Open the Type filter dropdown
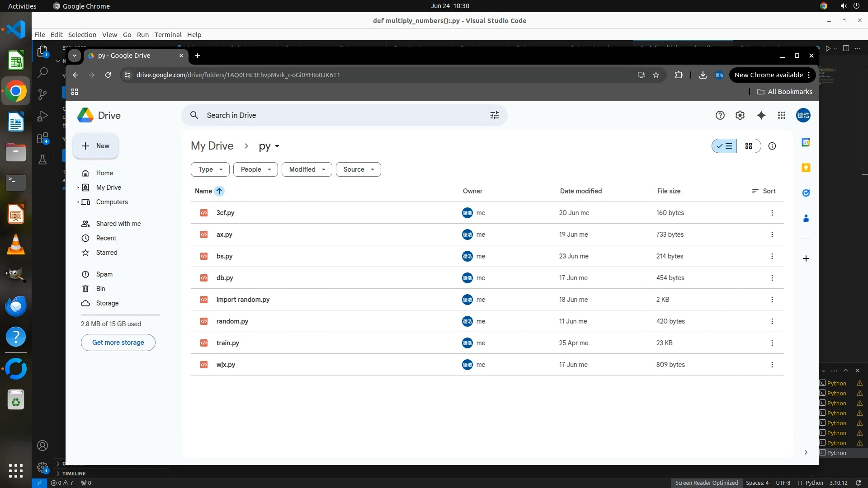 click(210, 169)
